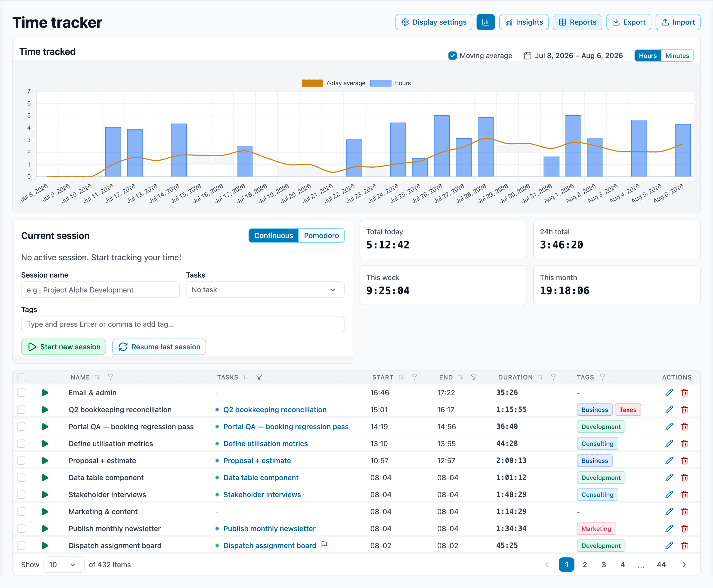
Task: Filter the Name column
Action: point(111,377)
